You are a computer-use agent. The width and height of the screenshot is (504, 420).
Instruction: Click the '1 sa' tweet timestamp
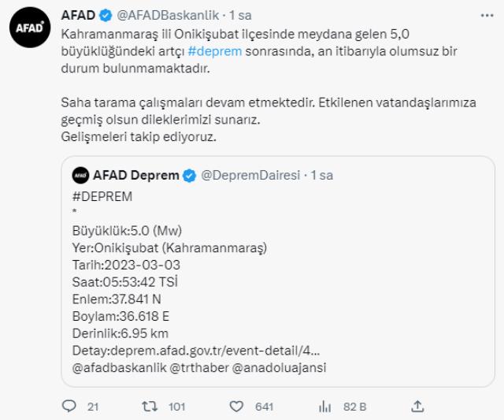[240, 16]
